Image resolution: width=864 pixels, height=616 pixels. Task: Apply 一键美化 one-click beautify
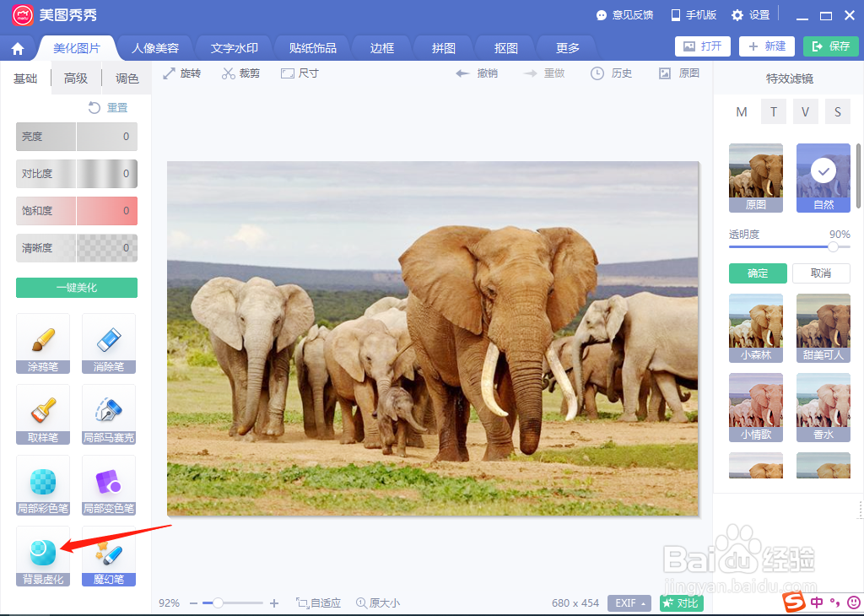click(x=77, y=288)
